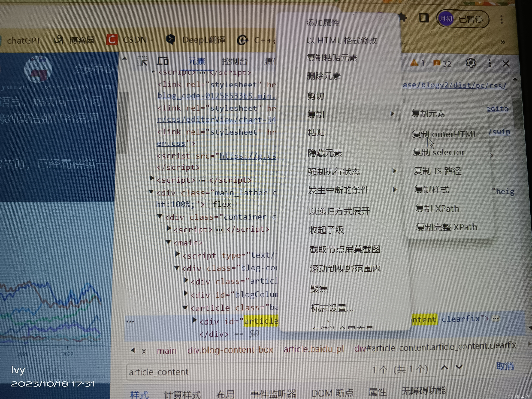Viewport: 532px width, 399px height.
Task: Toggle the browser side panel icon
Action: point(424,18)
